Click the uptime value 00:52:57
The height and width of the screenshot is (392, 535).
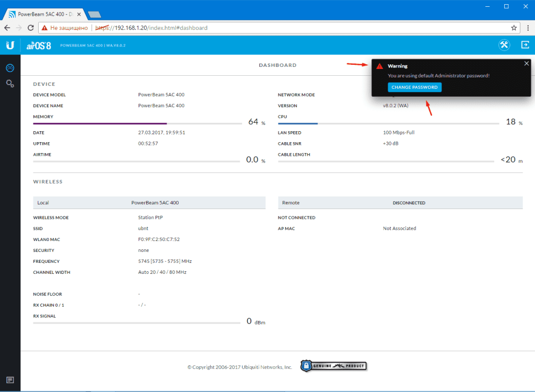click(148, 143)
